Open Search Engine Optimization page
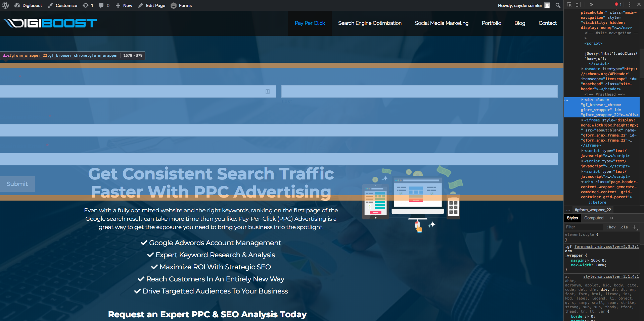The image size is (644, 321). [370, 23]
